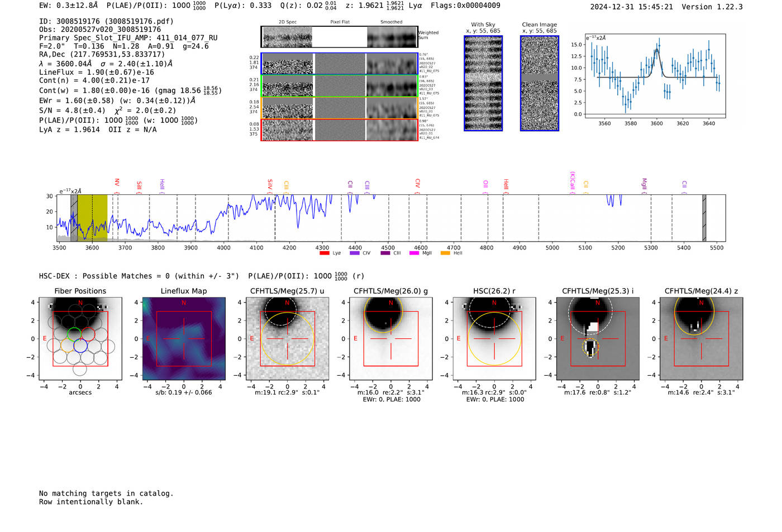Click the m:17.6 re:0.8" s:1.2" caption
Screen dimensions: 782x532
(598, 392)
